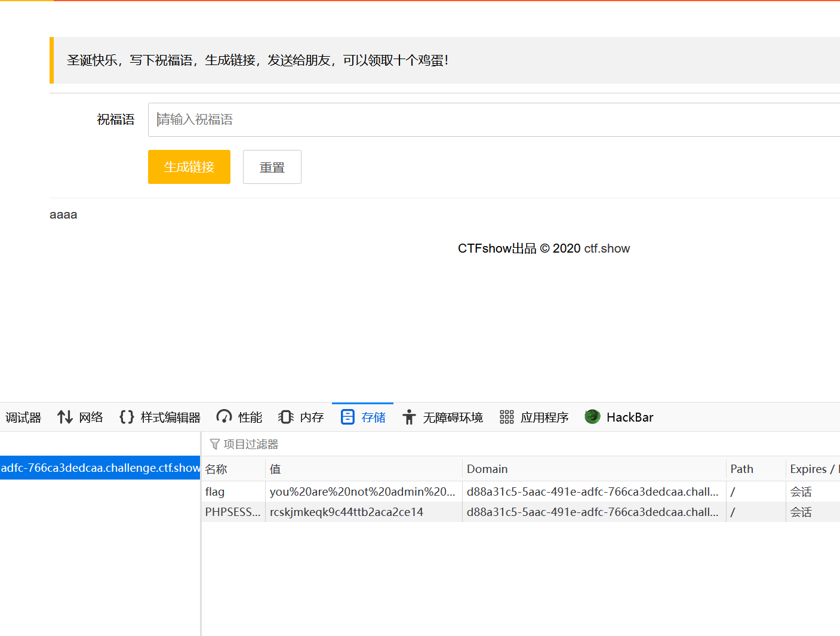Select the flag cookie name cell
The height and width of the screenshot is (636, 840).
(233, 491)
